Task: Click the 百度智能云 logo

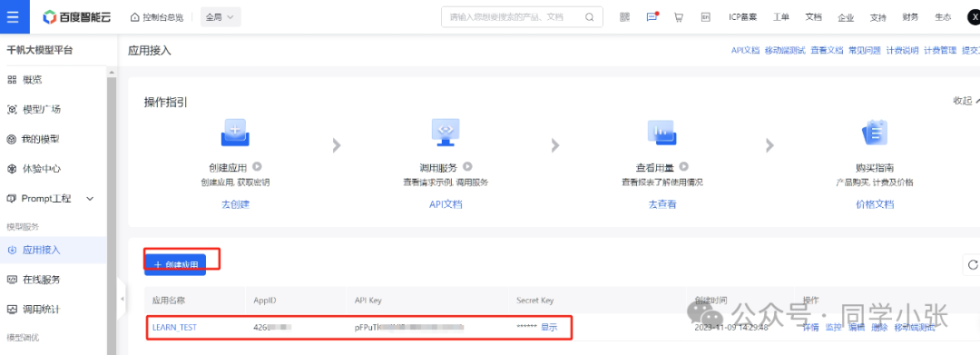Action: pyautogui.click(x=77, y=17)
